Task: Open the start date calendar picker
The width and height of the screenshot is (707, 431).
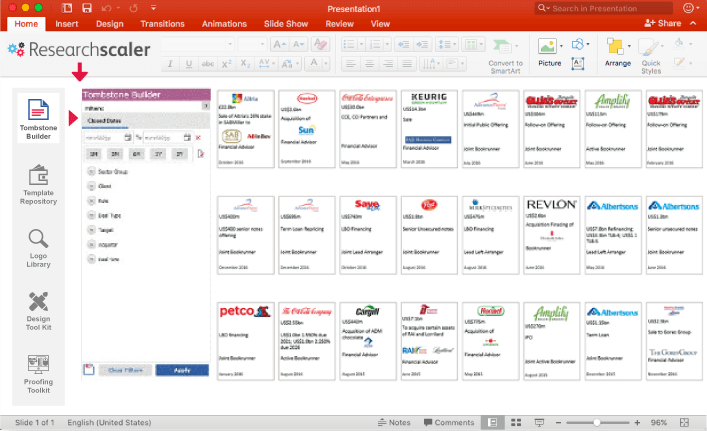Action: coord(128,137)
